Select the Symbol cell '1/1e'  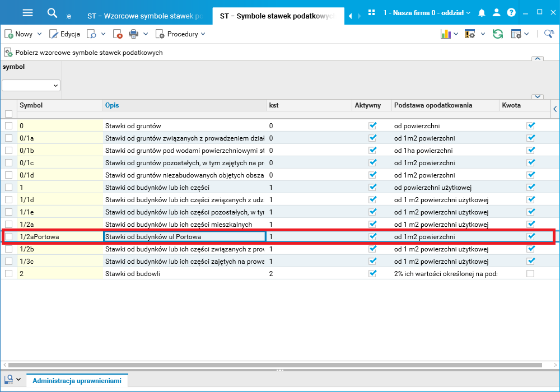(60, 212)
